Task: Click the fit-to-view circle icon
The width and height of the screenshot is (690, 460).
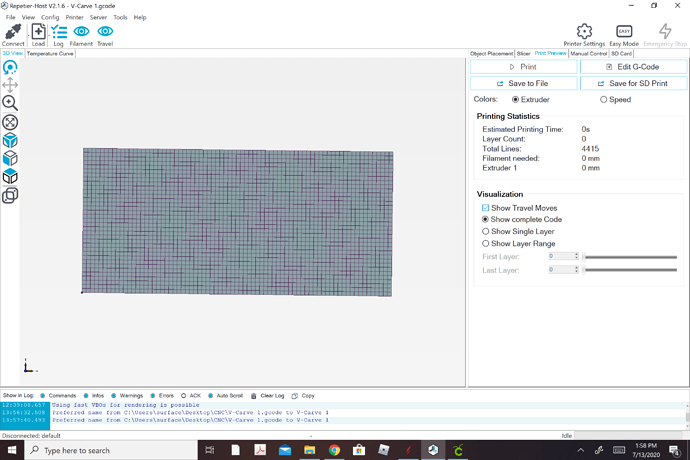Action: point(10,122)
